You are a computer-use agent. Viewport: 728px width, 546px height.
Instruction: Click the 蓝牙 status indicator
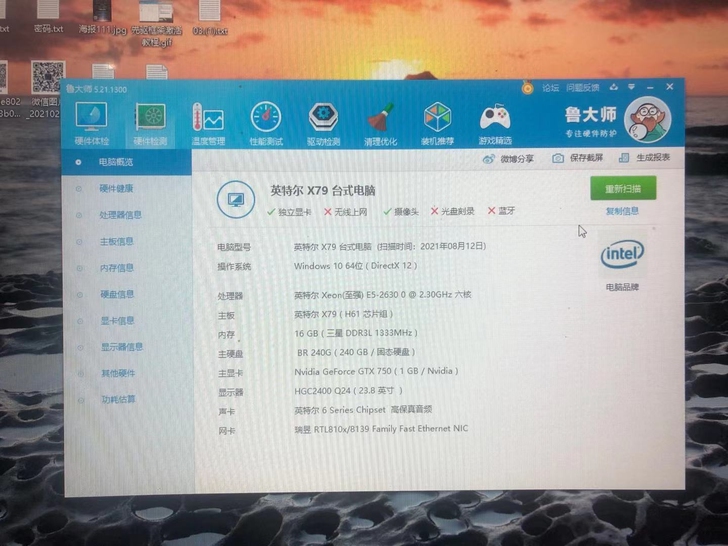501,211
